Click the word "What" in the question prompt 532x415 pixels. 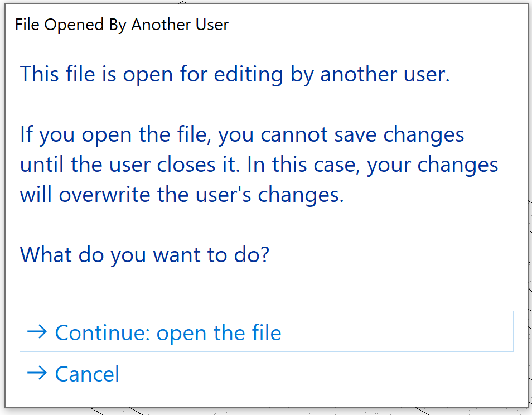pos(46,255)
